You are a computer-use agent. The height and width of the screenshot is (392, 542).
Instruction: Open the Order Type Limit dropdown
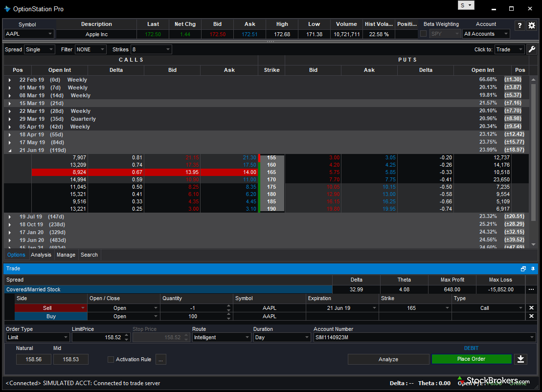click(x=37, y=337)
